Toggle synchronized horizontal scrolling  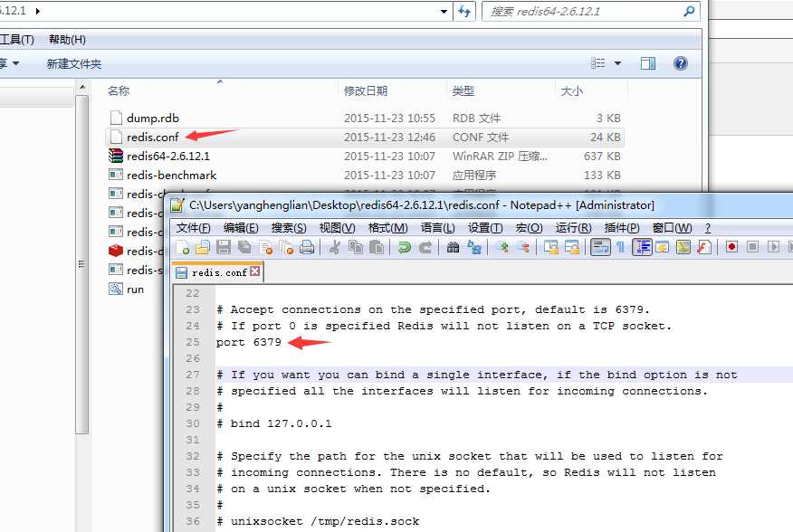pyautogui.click(x=572, y=247)
